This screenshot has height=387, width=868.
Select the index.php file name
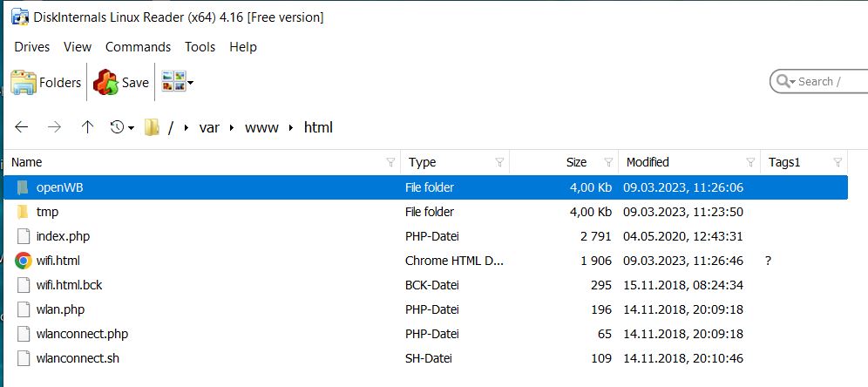coord(63,236)
